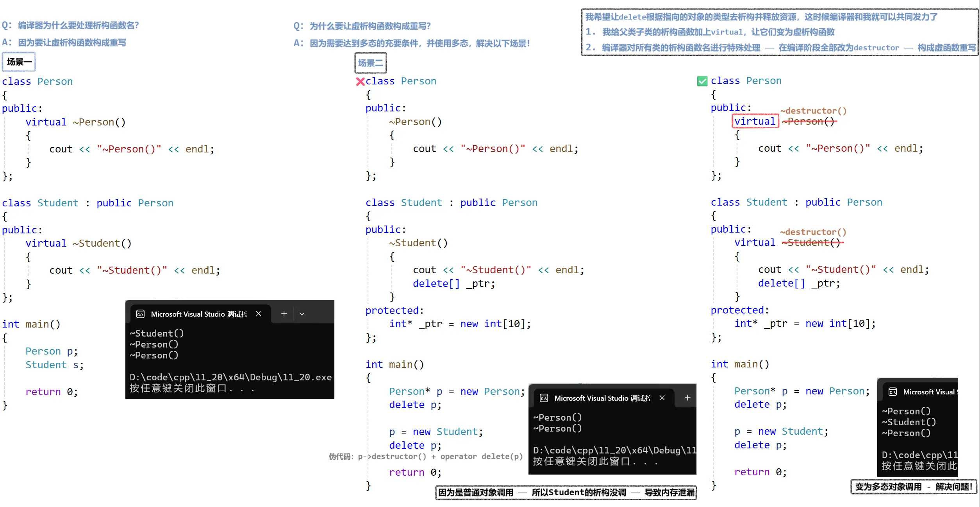The height and width of the screenshot is (507, 980).
Task: Select first terminal's Microsoft Visual Studio 调试控 tab
Action: [198, 314]
